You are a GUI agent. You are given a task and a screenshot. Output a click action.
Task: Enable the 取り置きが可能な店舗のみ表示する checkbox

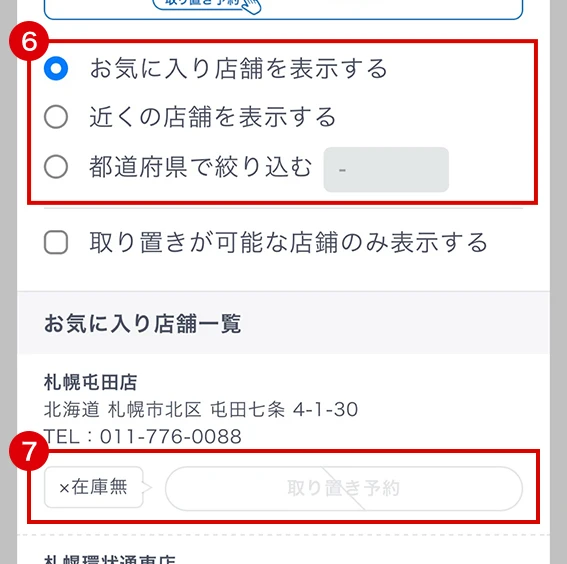56,242
